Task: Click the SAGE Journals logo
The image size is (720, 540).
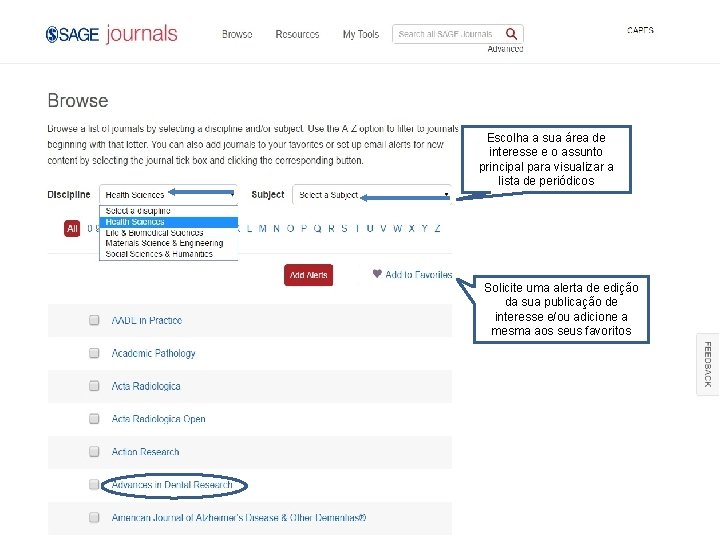Action: [x=112, y=34]
